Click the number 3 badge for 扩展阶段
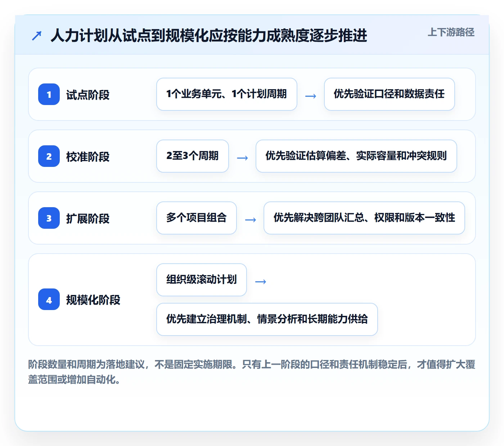This screenshot has height=446, width=504. pos(49,218)
